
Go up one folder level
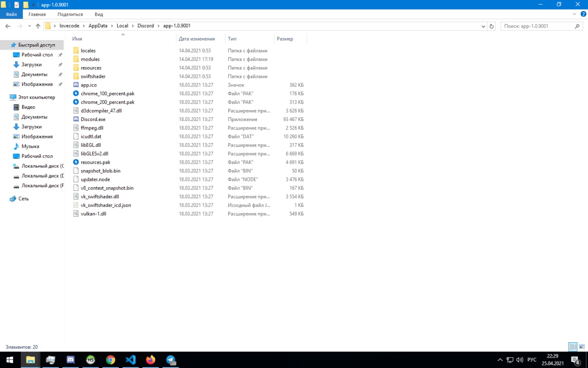[38, 26]
